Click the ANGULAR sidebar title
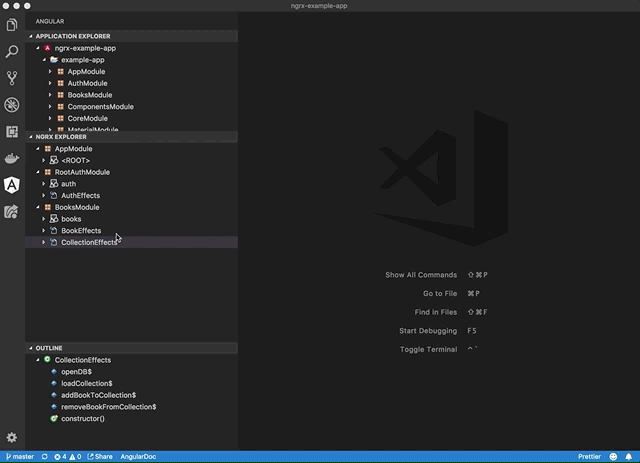This screenshot has width=640, height=463. click(50, 21)
